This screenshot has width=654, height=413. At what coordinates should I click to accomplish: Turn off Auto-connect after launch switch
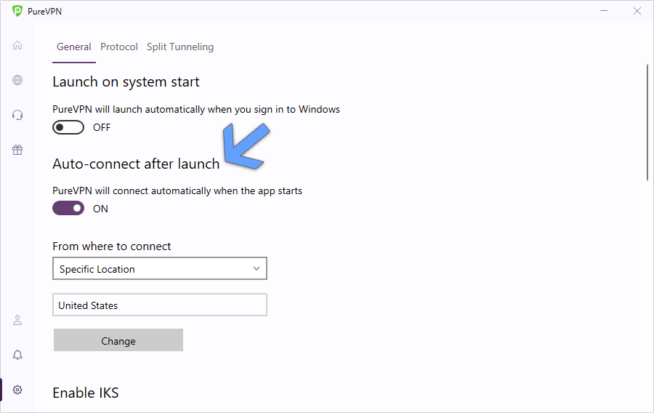coord(68,208)
